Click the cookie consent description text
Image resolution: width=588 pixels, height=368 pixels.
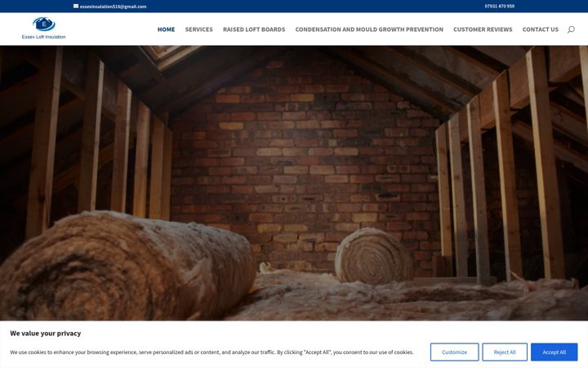click(x=212, y=352)
